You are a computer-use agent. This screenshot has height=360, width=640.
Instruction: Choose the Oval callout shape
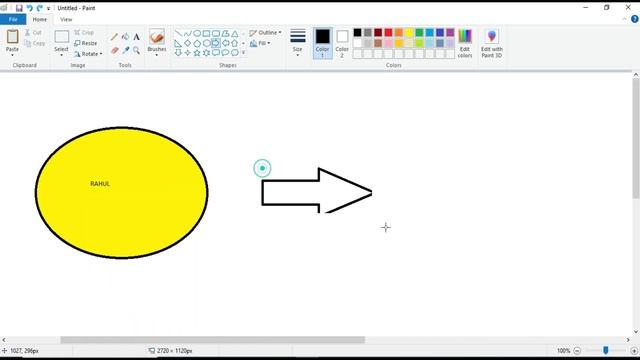(x=225, y=53)
